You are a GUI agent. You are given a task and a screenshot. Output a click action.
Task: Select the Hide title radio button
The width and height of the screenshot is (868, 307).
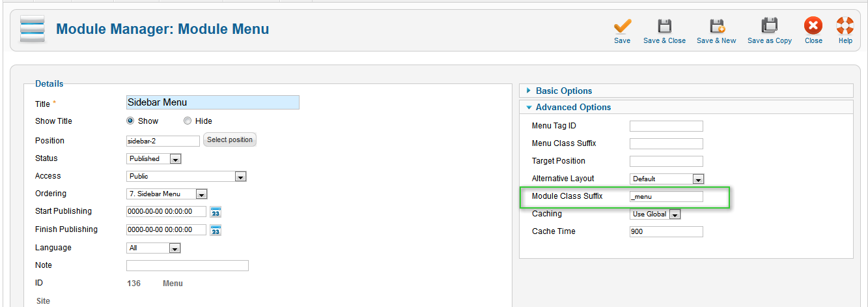(188, 121)
